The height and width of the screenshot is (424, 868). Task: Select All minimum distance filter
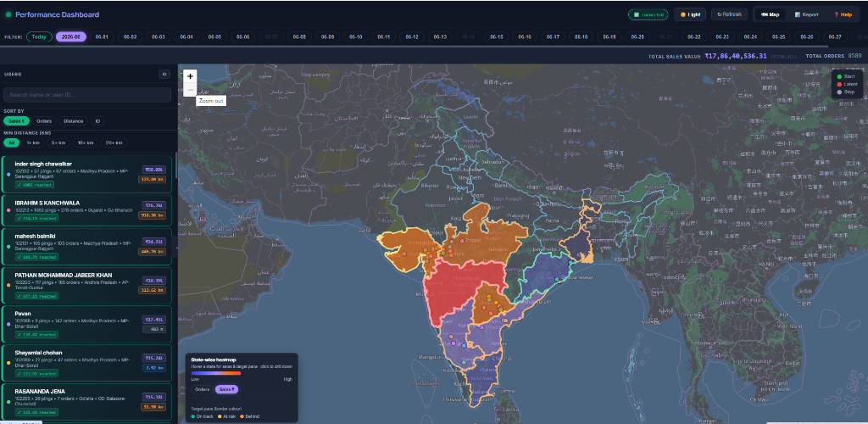coord(10,142)
